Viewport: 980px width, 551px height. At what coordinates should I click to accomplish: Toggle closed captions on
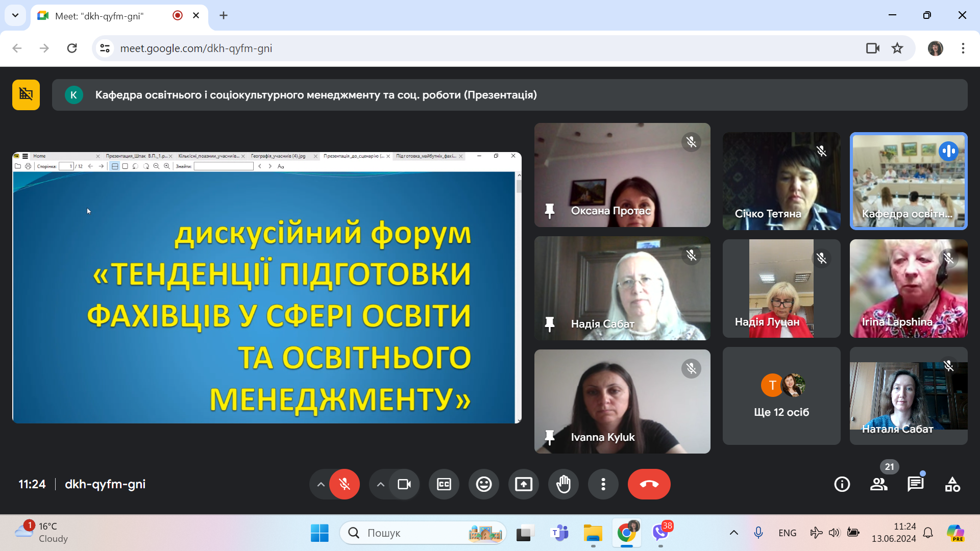click(x=444, y=484)
